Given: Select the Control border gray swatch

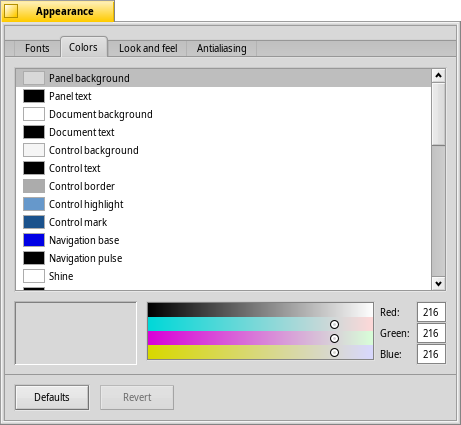Looking at the screenshot, I should point(34,186).
